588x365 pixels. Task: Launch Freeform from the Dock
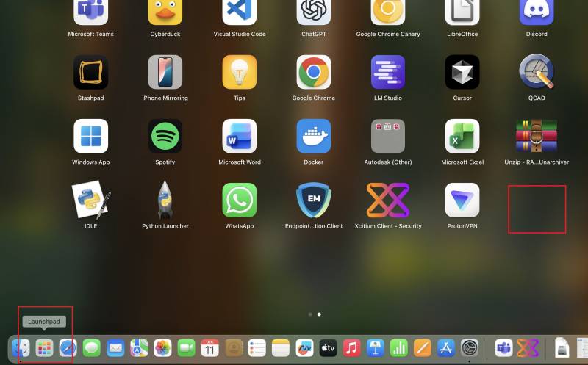(304, 348)
